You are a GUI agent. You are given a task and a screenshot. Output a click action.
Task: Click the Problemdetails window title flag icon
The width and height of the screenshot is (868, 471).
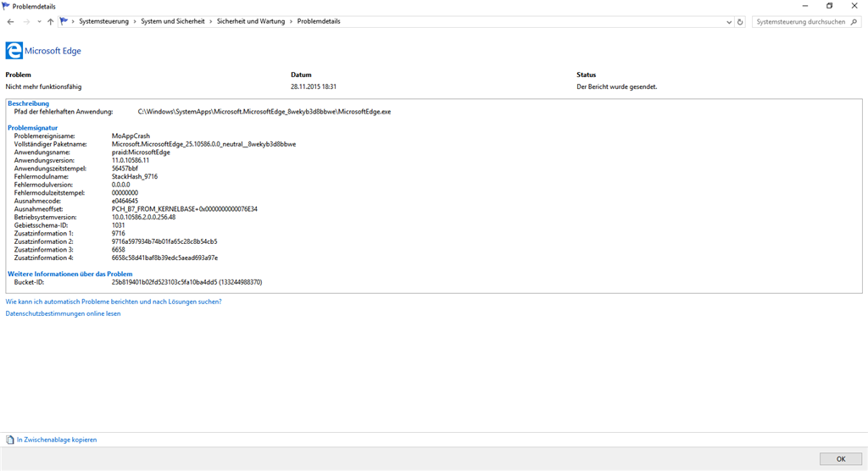click(6, 6)
